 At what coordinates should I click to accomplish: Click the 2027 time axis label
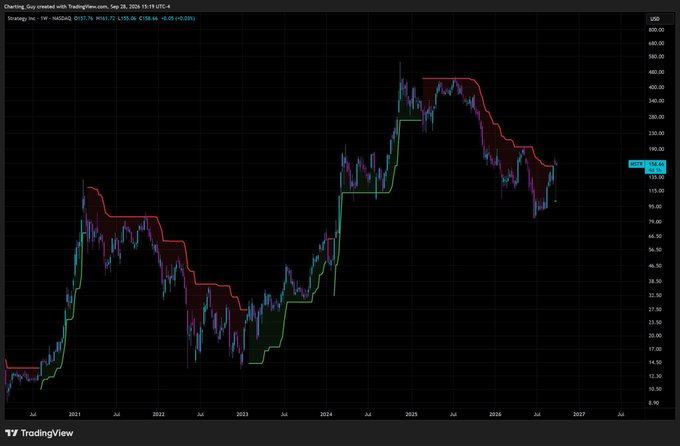point(579,414)
